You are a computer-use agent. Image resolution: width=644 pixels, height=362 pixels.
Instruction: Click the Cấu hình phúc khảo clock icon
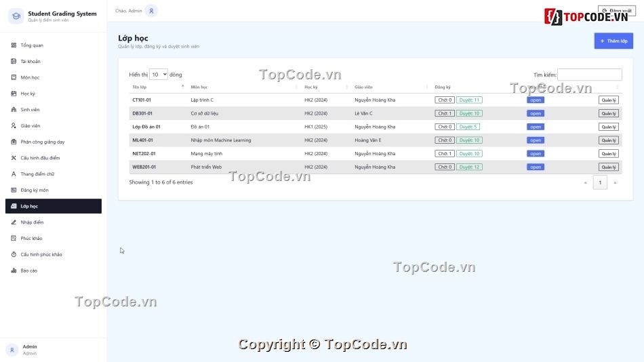14,254
